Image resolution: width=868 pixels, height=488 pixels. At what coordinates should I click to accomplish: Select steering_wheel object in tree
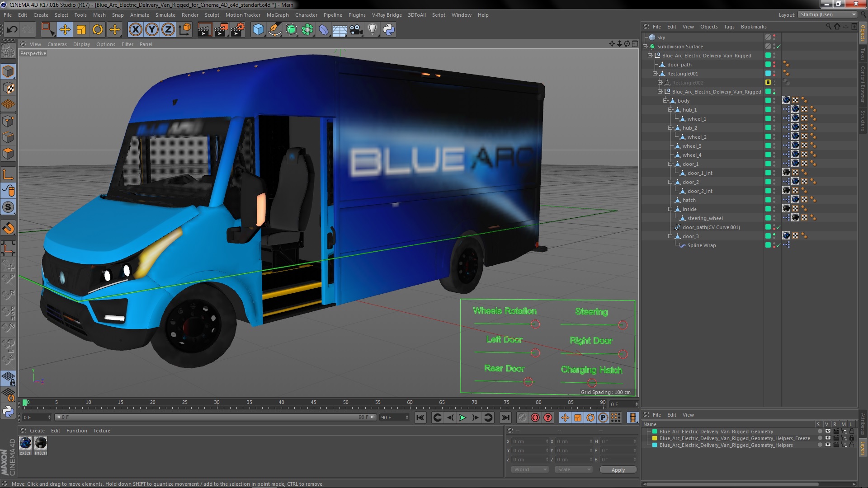click(x=705, y=218)
